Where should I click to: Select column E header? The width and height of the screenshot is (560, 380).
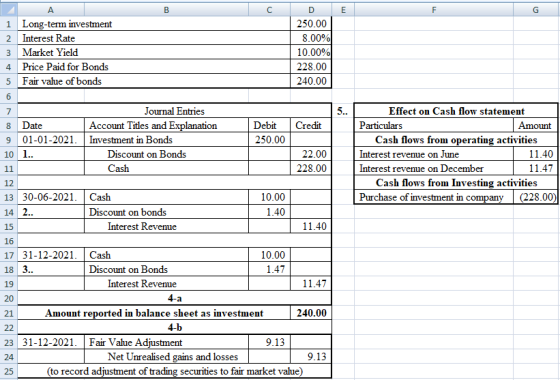[x=343, y=10]
